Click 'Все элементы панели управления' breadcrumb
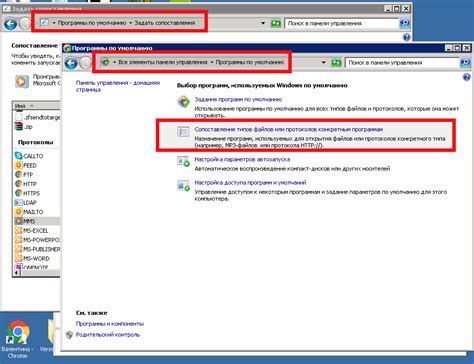The width and height of the screenshot is (474, 364). [x=163, y=62]
